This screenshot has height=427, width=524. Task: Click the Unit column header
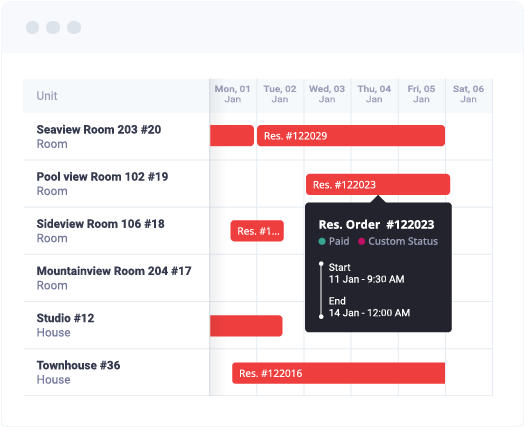click(x=47, y=96)
